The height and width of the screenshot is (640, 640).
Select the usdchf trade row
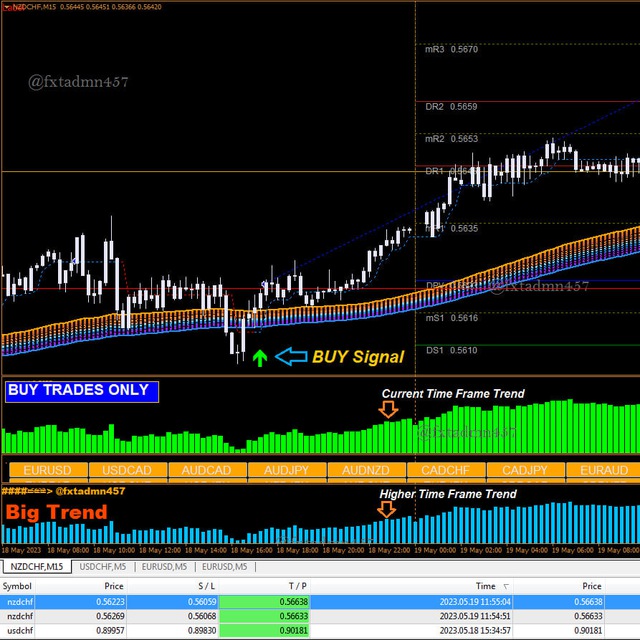pos(320,630)
